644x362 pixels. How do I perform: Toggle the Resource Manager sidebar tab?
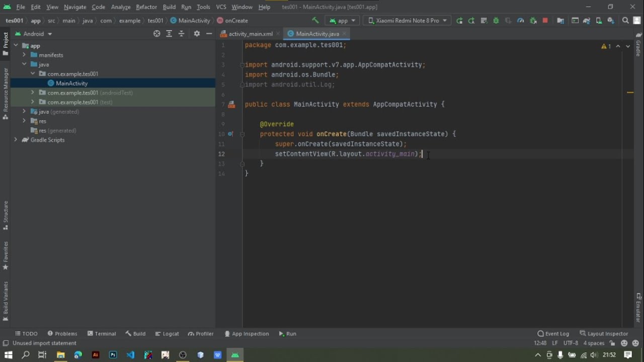click(x=5, y=94)
